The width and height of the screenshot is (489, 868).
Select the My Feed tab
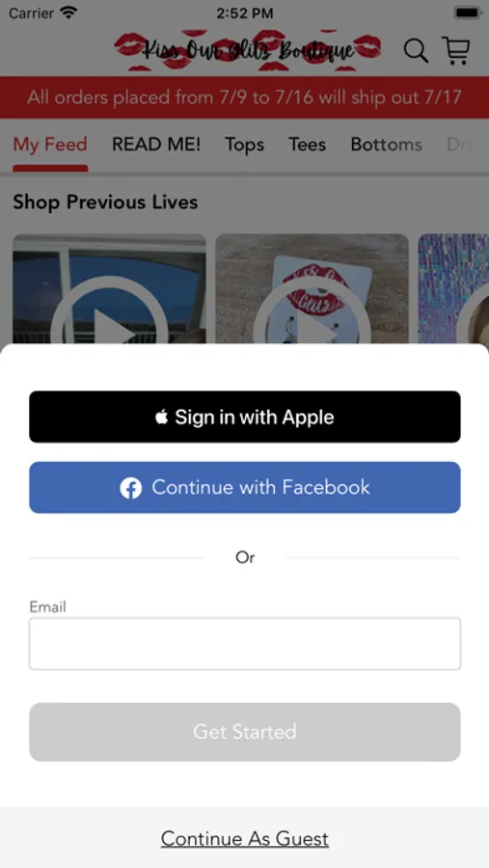point(50,145)
